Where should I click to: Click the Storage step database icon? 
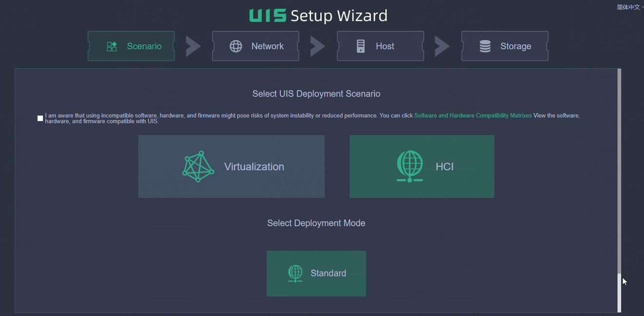point(485,46)
